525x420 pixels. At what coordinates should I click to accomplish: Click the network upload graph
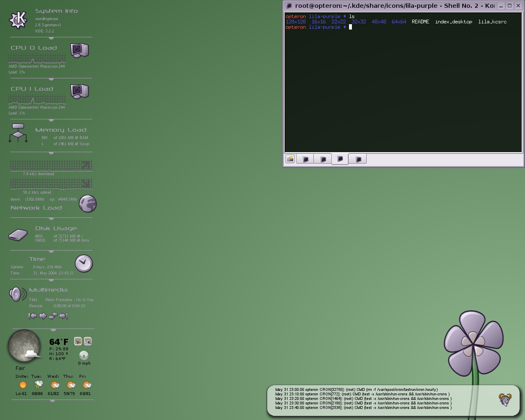click(x=51, y=184)
